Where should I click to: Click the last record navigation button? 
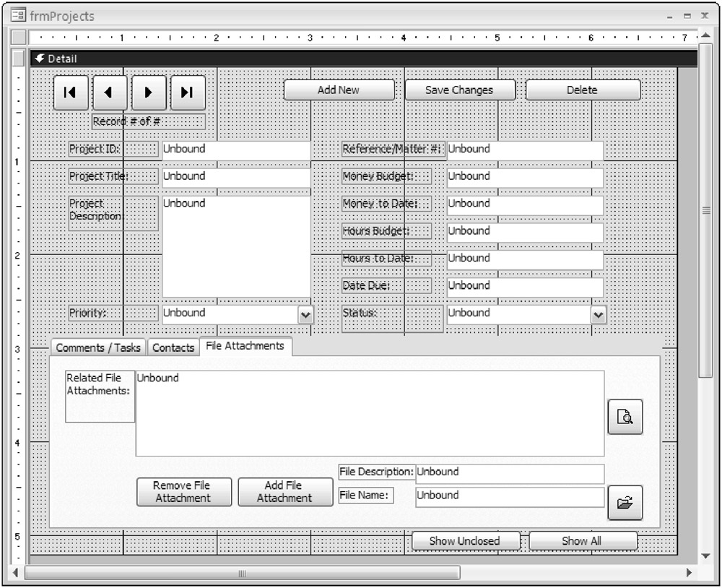click(x=188, y=92)
